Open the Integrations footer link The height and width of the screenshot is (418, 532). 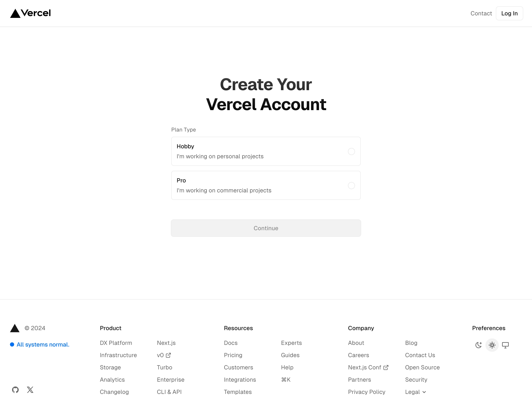coord(240,380)
